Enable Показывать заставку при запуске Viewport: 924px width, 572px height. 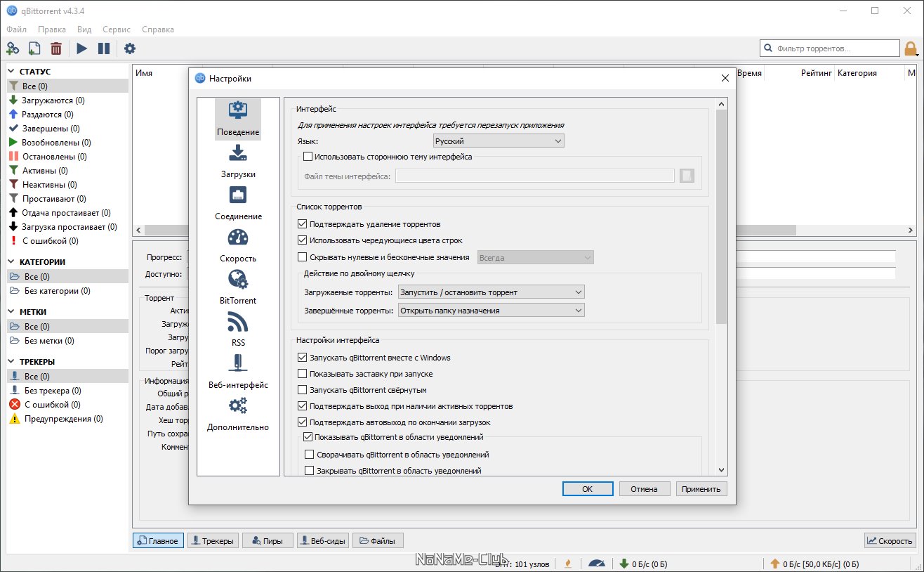click(x=303, y=374)
